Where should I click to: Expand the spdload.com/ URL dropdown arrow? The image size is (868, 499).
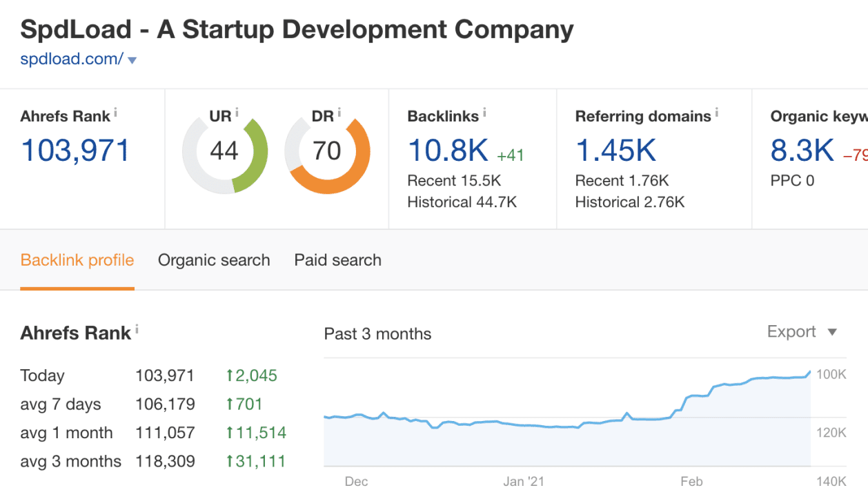[132, 61]
